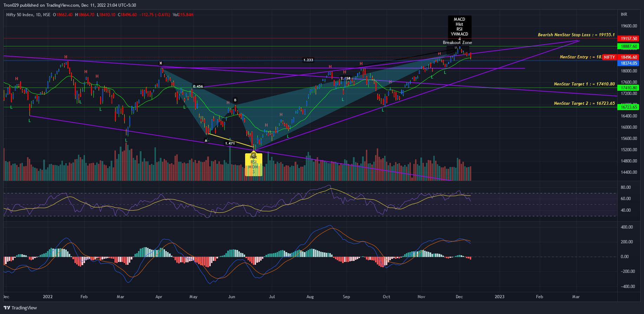Click the Oct marker on the time axis

point(386,297)
